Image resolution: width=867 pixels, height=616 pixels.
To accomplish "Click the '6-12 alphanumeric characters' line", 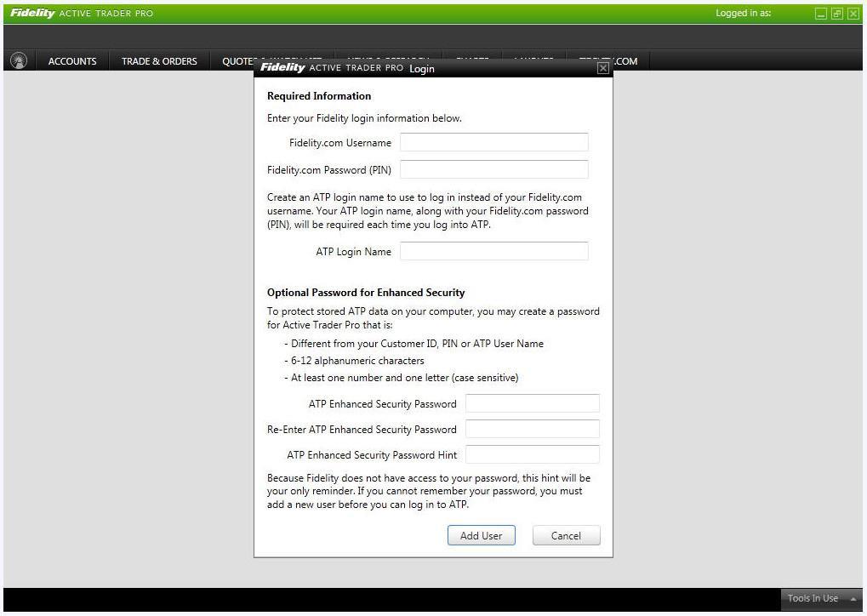I will point(355,361).
